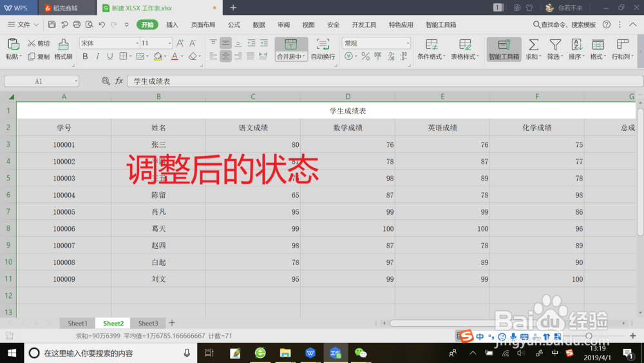
Task: Increase the cell indent
Action: pyautogui.click(x=263, y=43)
